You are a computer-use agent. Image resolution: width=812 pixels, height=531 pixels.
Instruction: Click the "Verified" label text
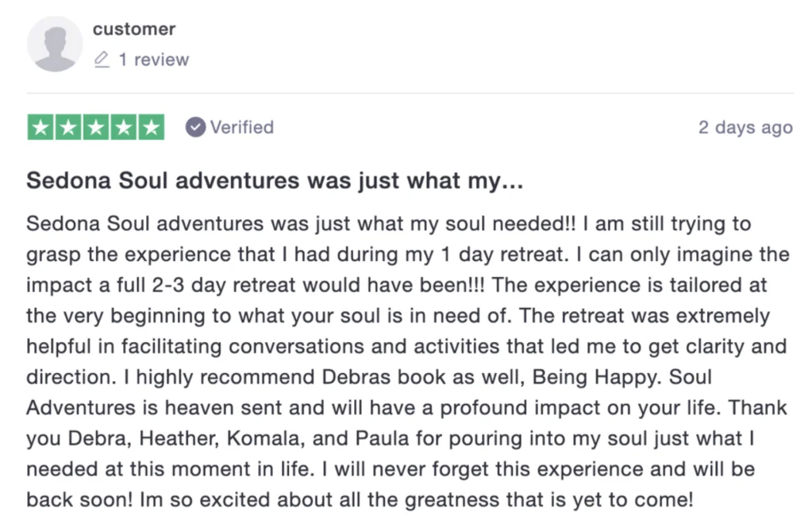click(x=241, y=128)
